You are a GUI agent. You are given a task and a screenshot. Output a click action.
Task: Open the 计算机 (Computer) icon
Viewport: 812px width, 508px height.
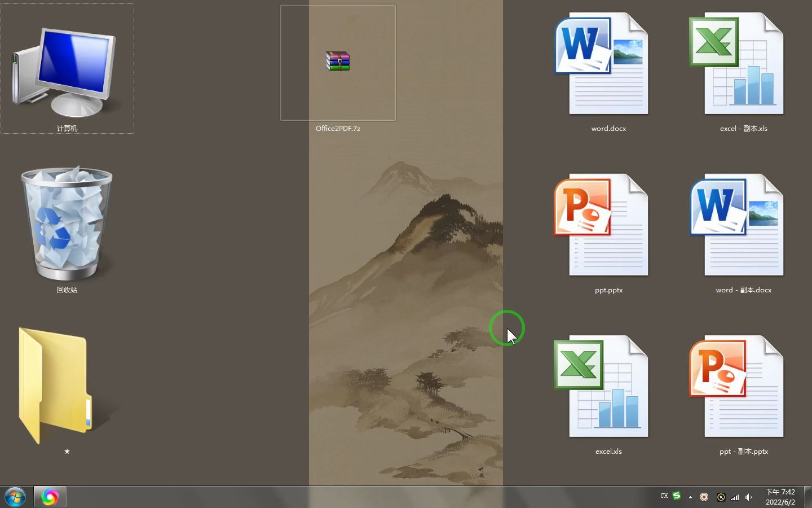[x=68, y=71]
